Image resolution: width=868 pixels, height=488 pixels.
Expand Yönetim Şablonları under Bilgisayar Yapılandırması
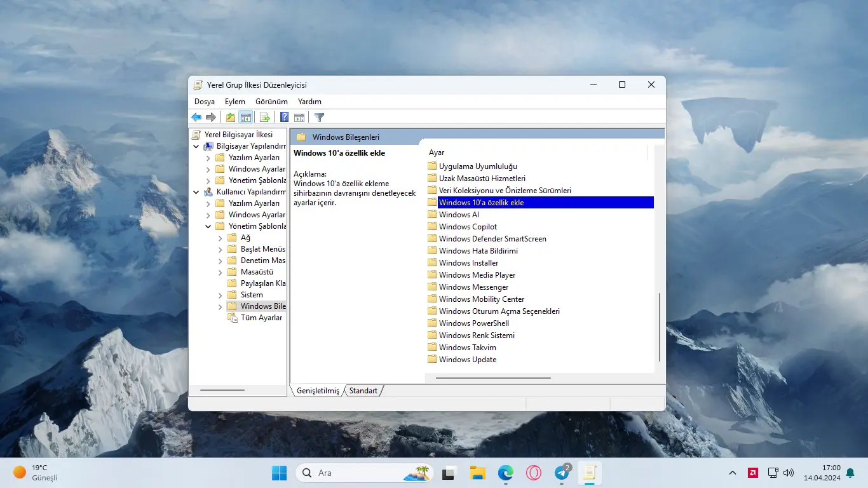click(x=208, y=180)
